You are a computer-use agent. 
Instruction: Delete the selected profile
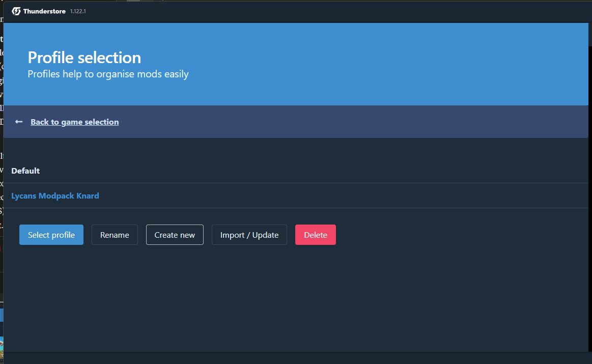[x=316, y=235]
